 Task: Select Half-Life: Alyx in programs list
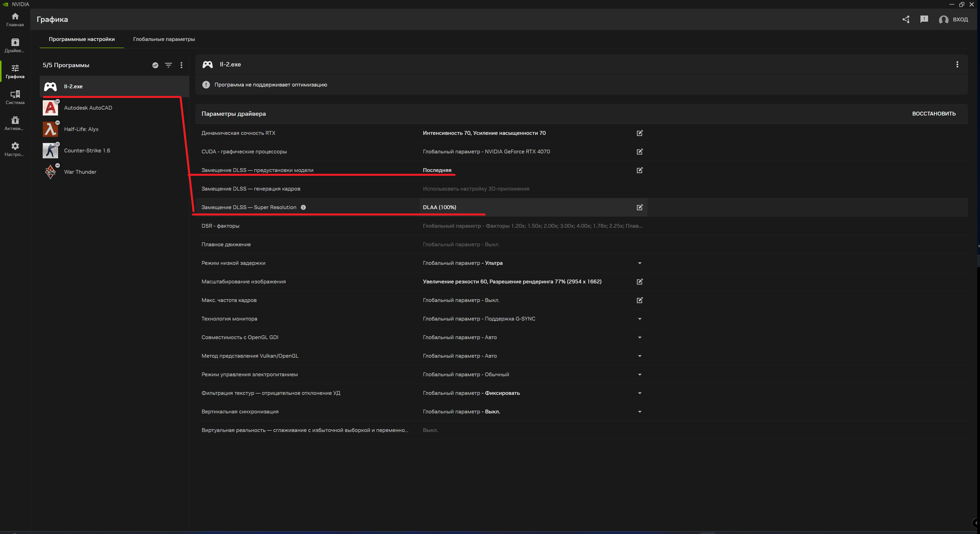(114, 129)
